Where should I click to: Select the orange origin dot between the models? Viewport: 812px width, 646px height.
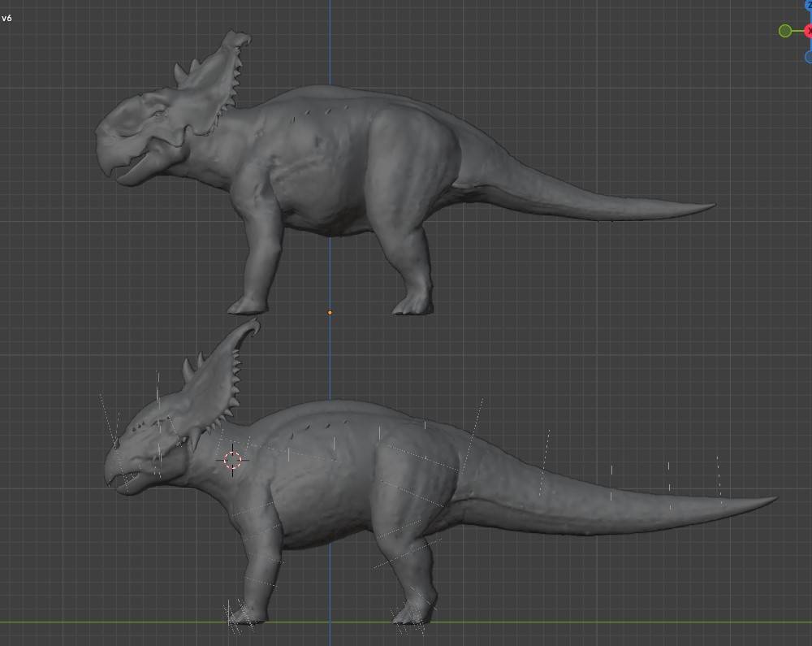click(x=330, y=313)
